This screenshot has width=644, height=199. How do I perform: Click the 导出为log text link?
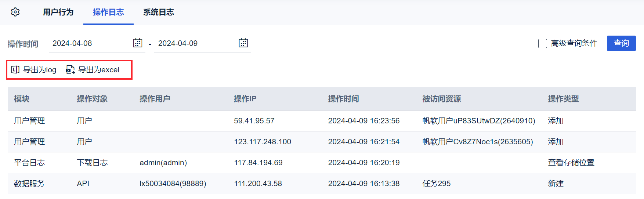tap(40, 70)
